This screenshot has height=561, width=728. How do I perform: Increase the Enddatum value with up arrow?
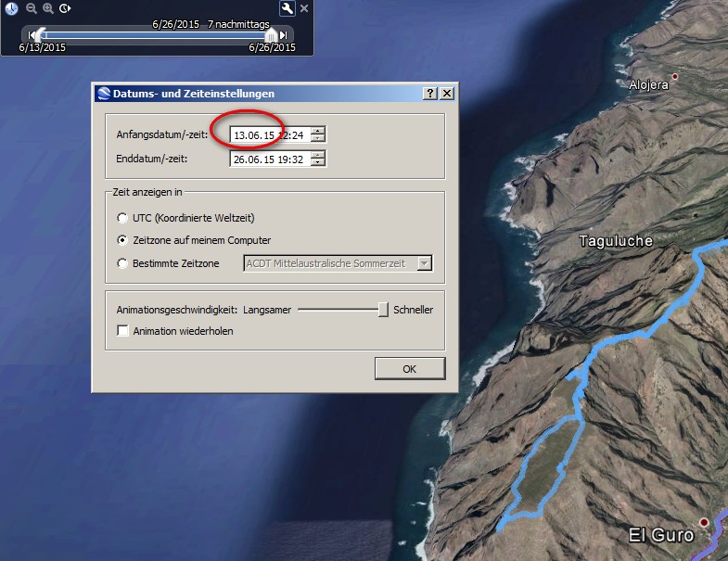point(318,155)
